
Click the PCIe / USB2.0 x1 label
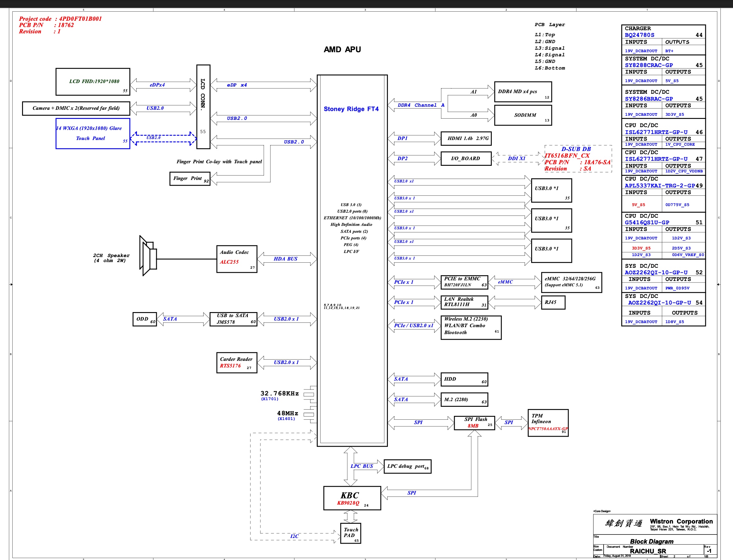414,326
